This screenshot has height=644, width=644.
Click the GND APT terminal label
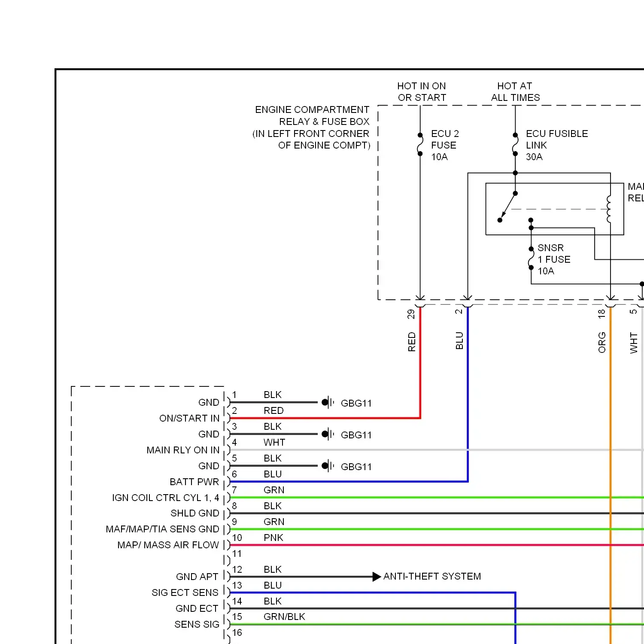197,577
